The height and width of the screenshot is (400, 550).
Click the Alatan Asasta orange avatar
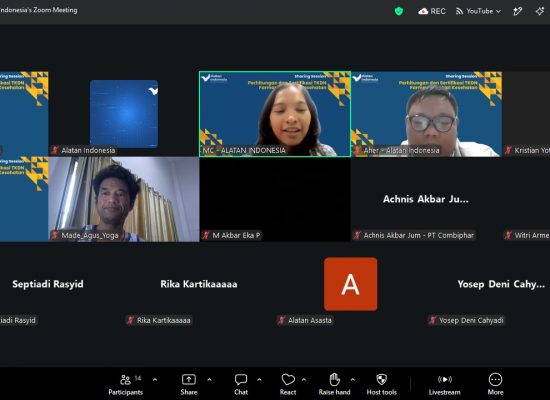(351, 284)
